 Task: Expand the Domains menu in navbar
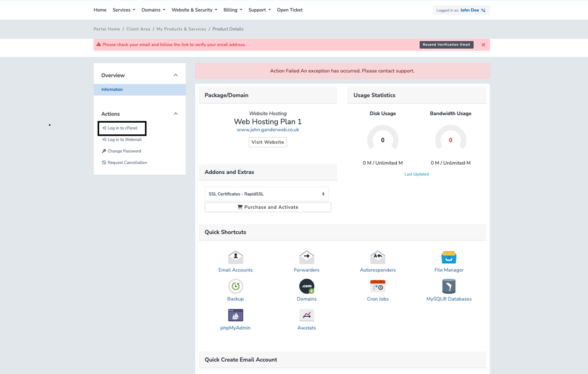pyautogui.click(x=153, y=10)
